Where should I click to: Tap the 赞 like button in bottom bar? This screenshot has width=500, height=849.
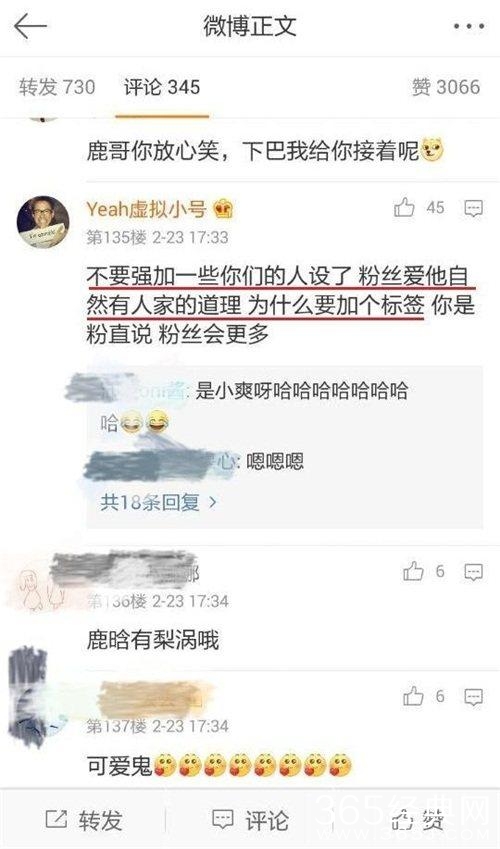pyautogui.click(x=416, y=820)
